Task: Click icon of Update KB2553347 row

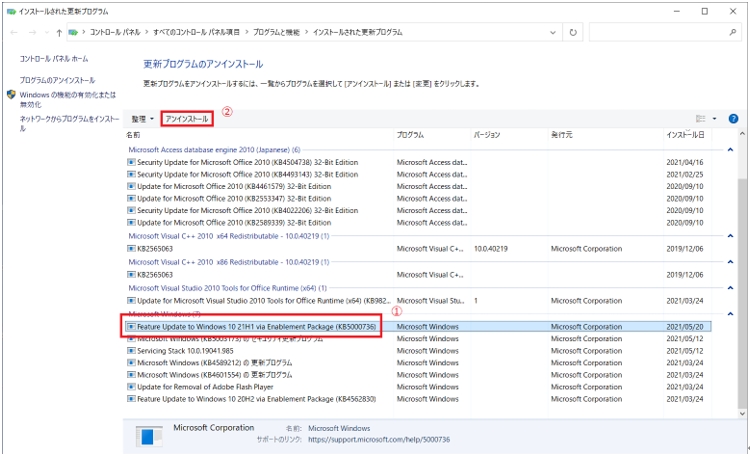Action: (131, 198)
